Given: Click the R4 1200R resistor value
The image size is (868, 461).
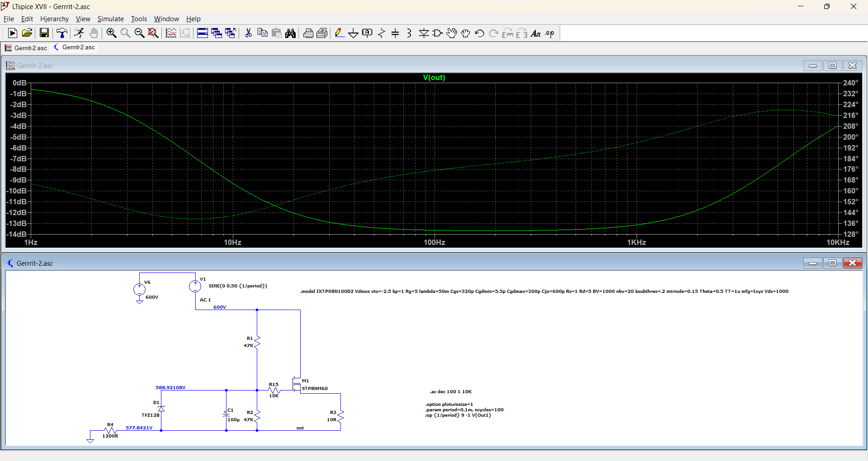Looking at the screenshot, I should tap(110, 436).
